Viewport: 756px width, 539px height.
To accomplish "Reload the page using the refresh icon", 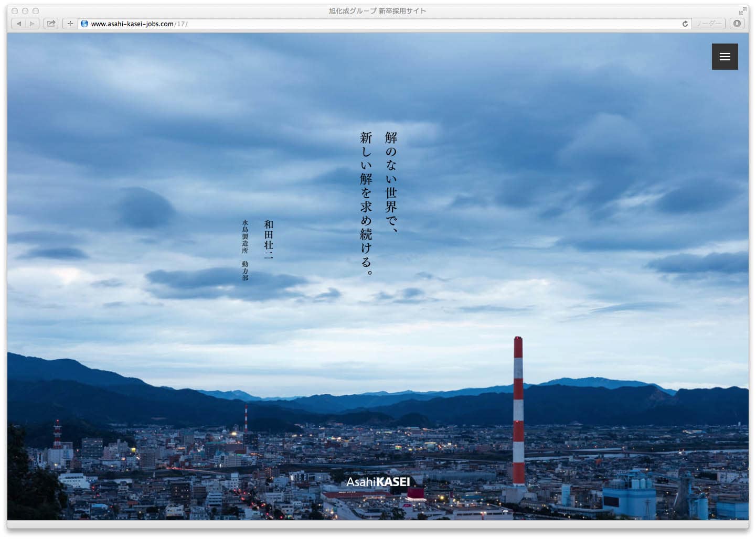I will [x=685, y=24].
